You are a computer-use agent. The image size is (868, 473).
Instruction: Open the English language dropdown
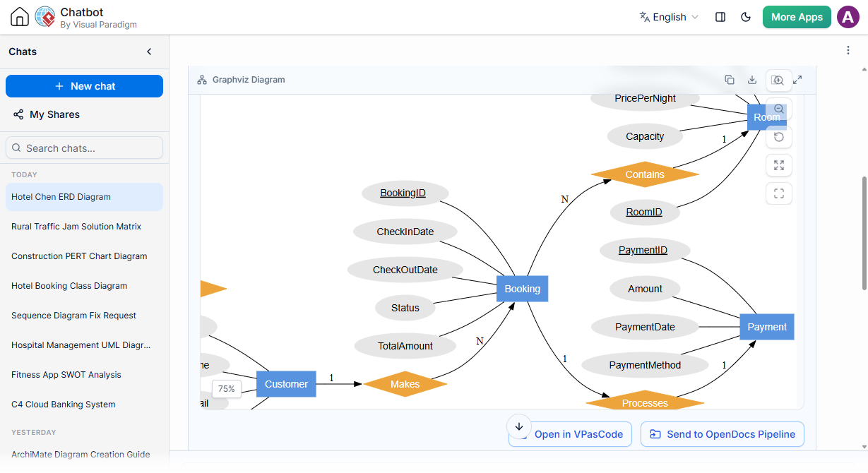click(669, 17)
